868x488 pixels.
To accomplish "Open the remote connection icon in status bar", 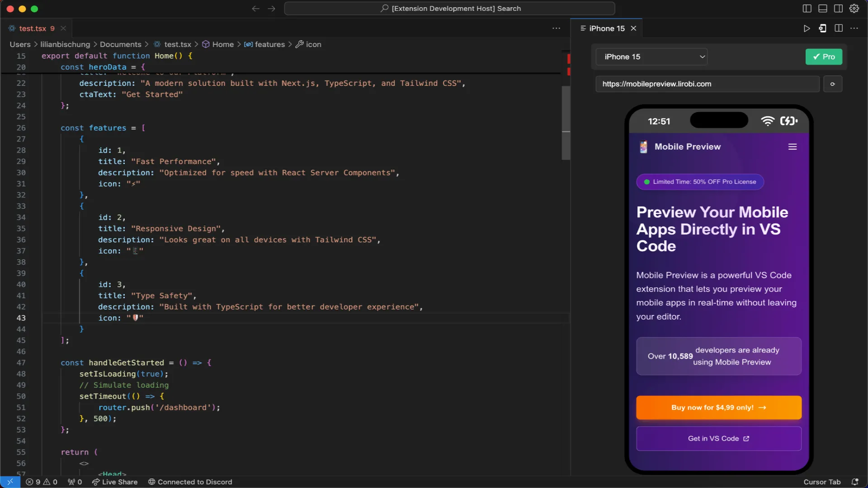I will pyautogui.click(x=9, y=482).
